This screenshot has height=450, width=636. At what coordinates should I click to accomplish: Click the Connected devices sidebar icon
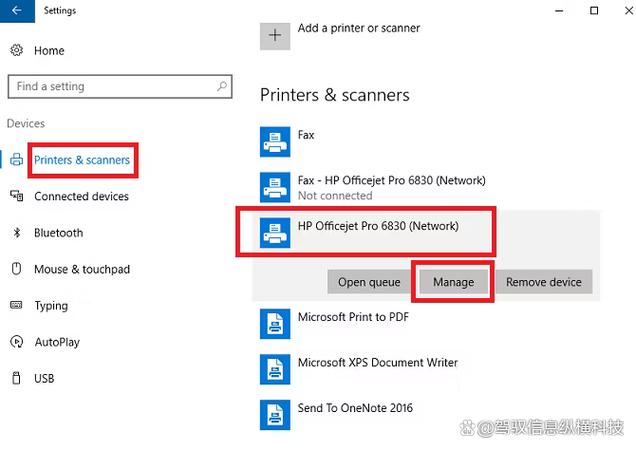16,196
